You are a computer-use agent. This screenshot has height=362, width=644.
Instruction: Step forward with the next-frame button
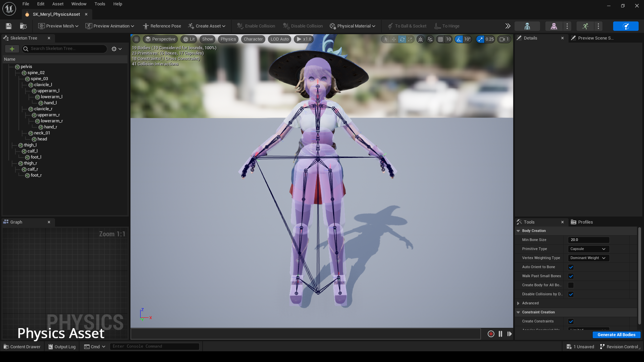(x=509, y=334)
